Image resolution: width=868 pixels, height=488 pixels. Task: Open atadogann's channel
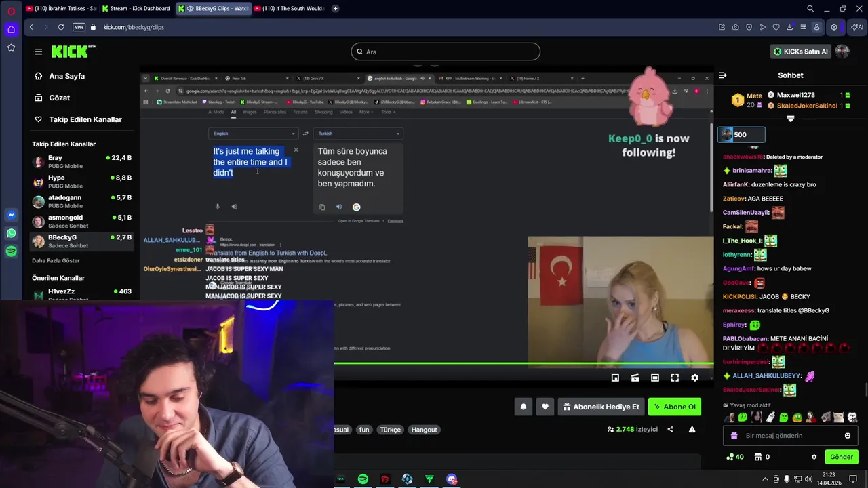point(81,201)
